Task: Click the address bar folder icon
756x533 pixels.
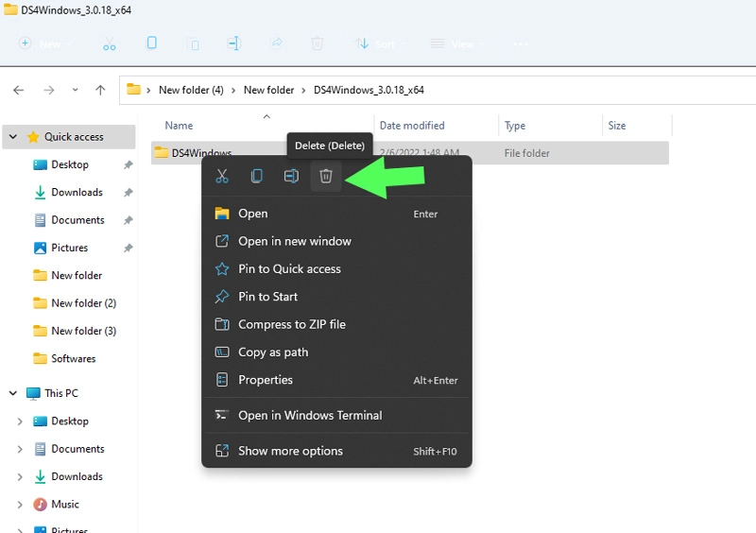Action: pos(133,89)
